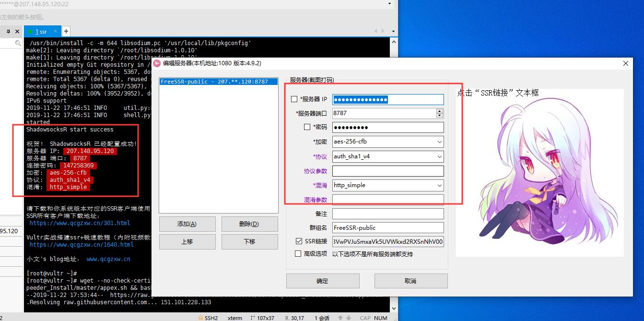Toggle the 密码 show checkbox
This screenshot has height=321, width=644.
307,127
